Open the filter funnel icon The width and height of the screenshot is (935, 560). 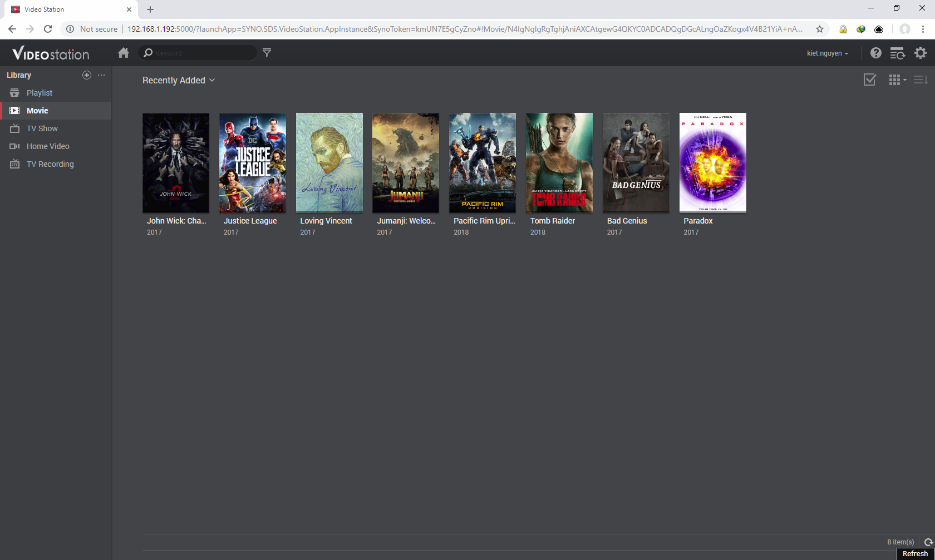pyautogui.click(x=267, y=52)
